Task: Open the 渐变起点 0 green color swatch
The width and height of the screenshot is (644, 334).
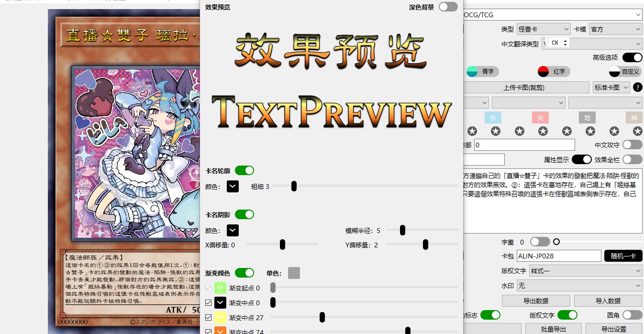Action: point(220,288)
